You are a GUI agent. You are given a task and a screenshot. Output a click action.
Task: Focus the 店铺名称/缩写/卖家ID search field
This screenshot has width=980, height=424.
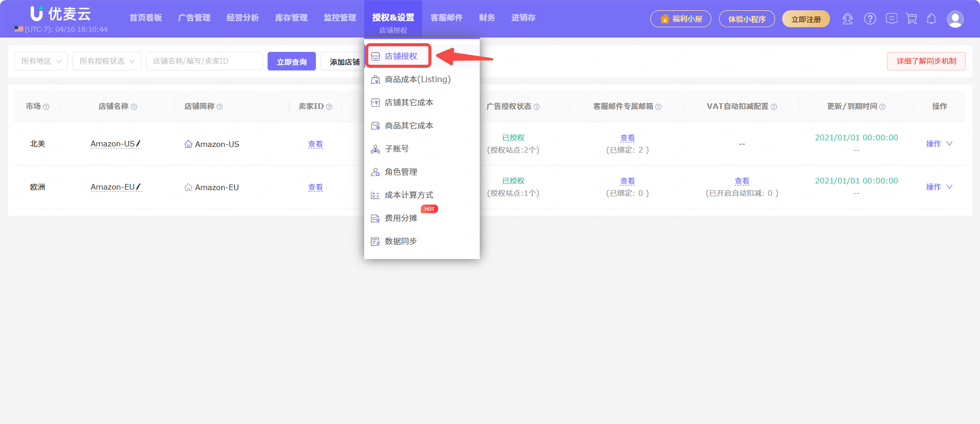(x=204, y=61)
